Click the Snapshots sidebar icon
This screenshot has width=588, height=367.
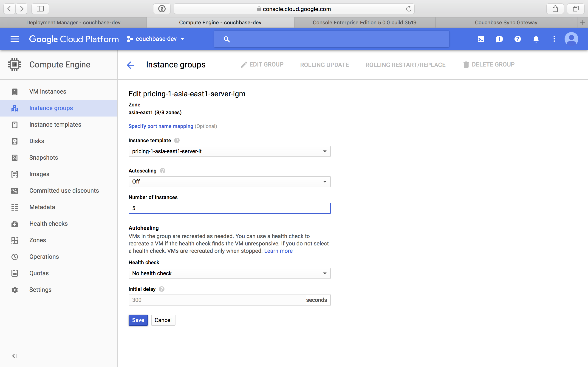click(14, 157)
